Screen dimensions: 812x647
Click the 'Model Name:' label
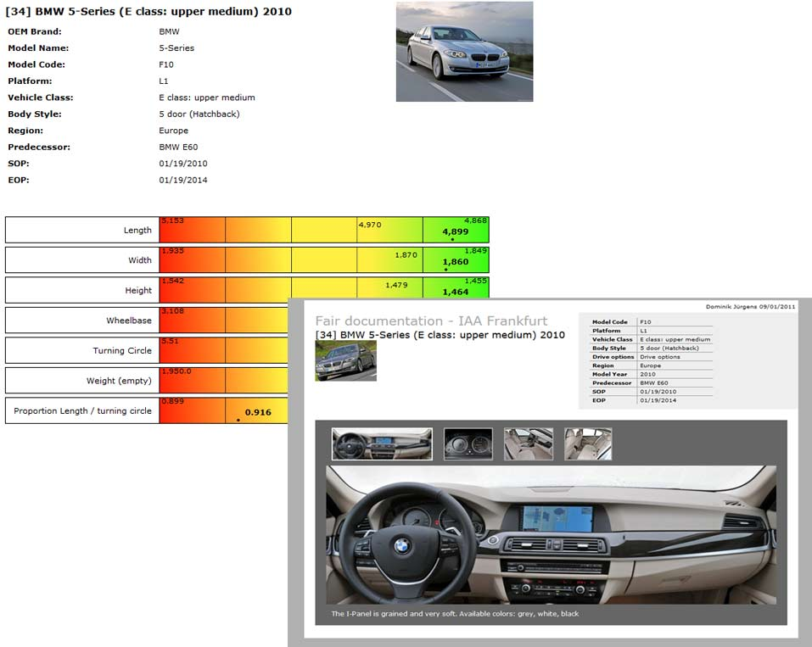click(x=38, y=48)
